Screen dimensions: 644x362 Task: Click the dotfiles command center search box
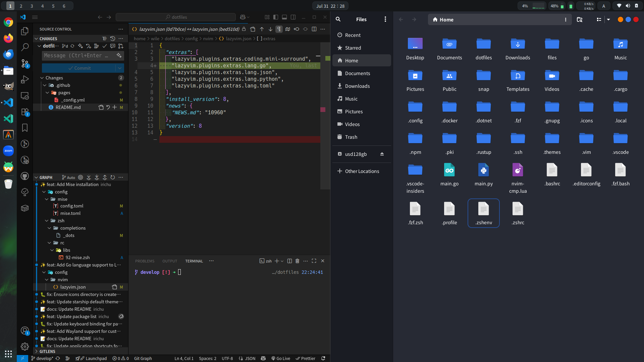tap(176, 17)
